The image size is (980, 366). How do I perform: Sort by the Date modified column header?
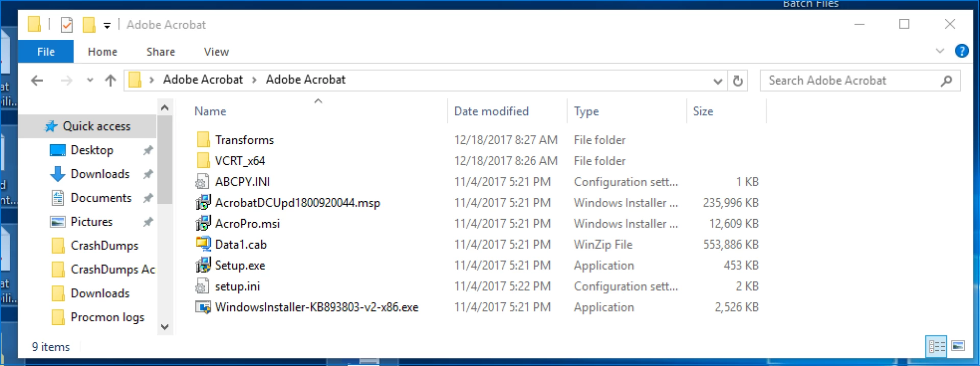coord(491,111)
